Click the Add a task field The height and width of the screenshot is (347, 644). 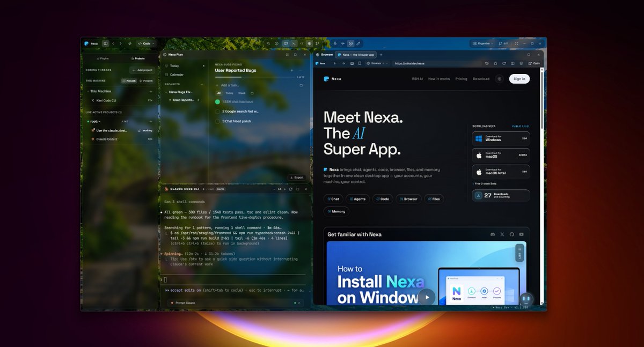click(x=259, y=85)
